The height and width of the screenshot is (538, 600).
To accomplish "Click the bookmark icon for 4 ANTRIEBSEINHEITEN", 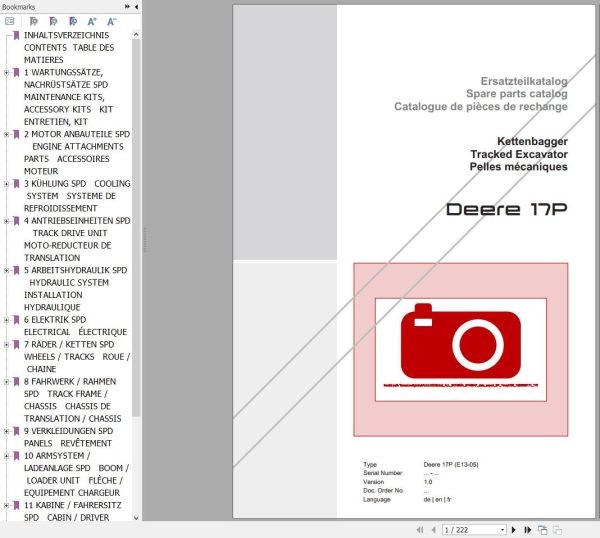I will pyautogui.click(x=16, y=221).
